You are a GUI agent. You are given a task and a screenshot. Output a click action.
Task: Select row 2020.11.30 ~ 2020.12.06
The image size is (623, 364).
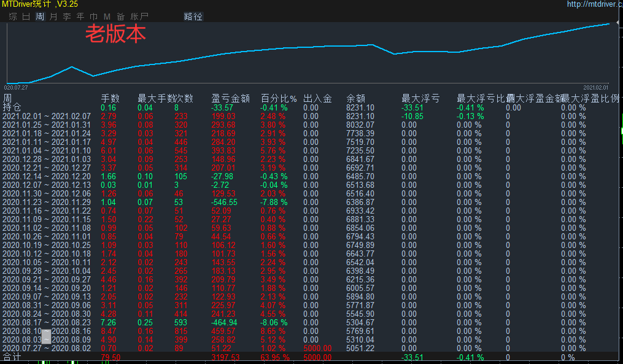click(x=47, y=193)
